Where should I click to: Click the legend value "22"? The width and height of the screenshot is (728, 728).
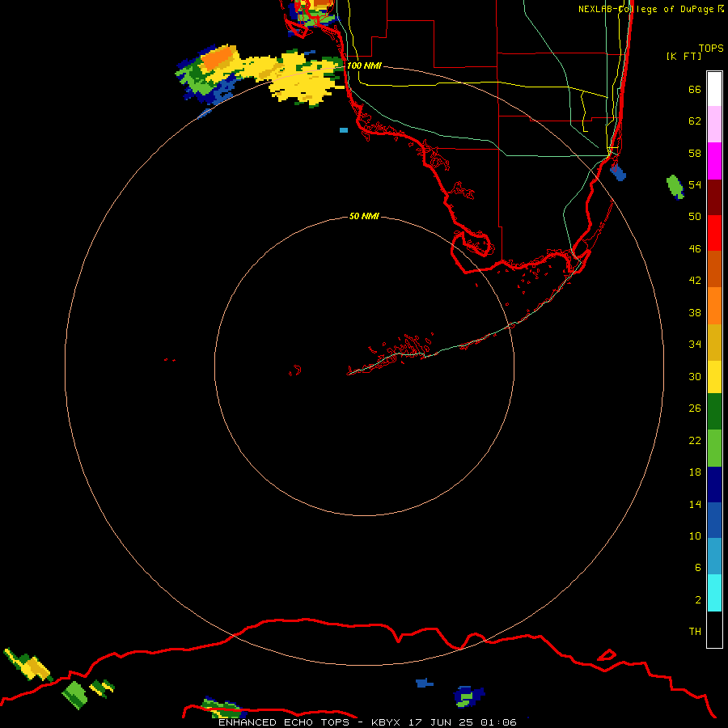point(695,440)
